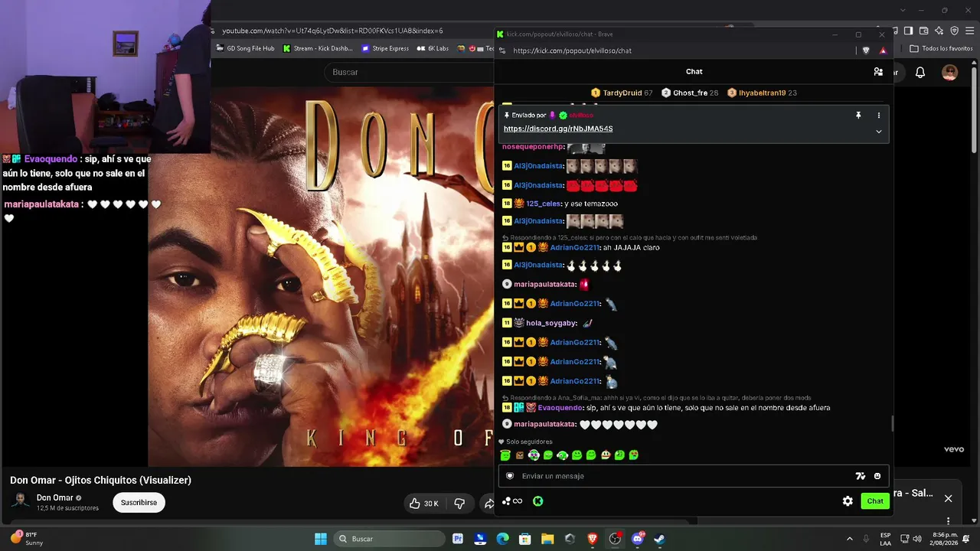Send message with green Chat button
The image size is (980, 551).
[x=875, y=501]
